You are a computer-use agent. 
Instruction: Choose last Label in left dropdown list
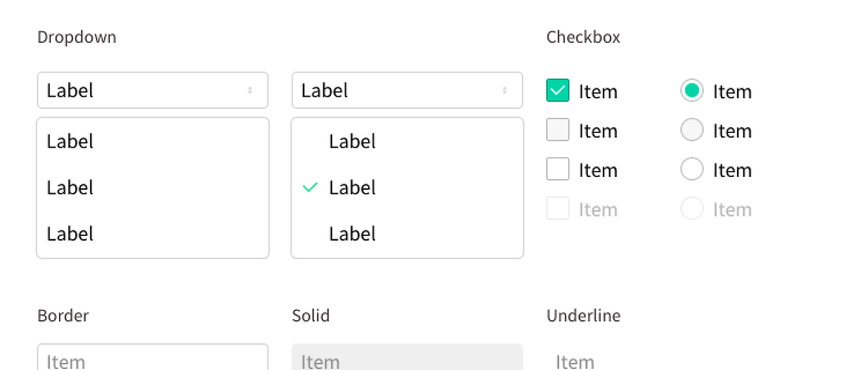coord(153,234)
